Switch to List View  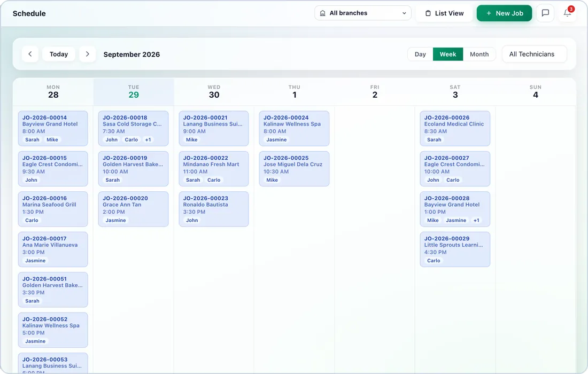click(x=444, y=13)
